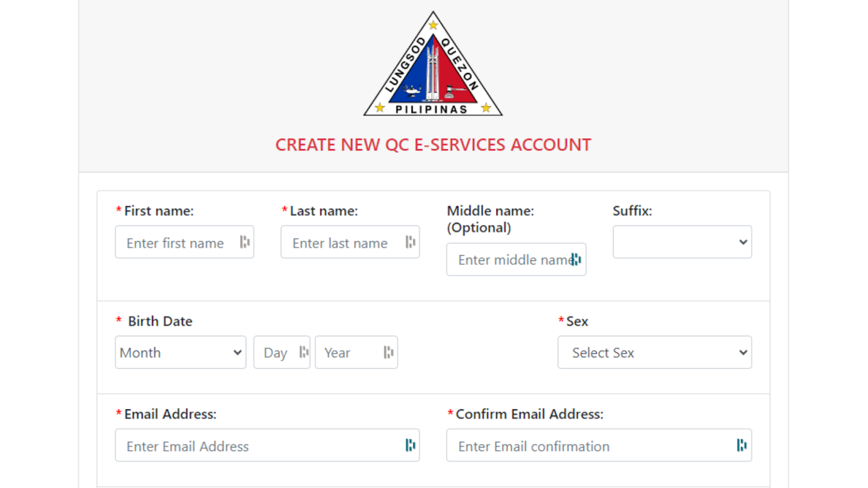This screenshot has height=488, width=868.
Task: Open the Suffix dropdown
Action: pyautogui.click(x=682, y=242)
